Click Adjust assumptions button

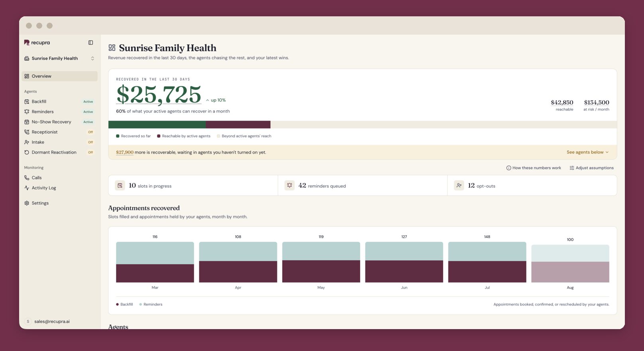click(591, 168)
